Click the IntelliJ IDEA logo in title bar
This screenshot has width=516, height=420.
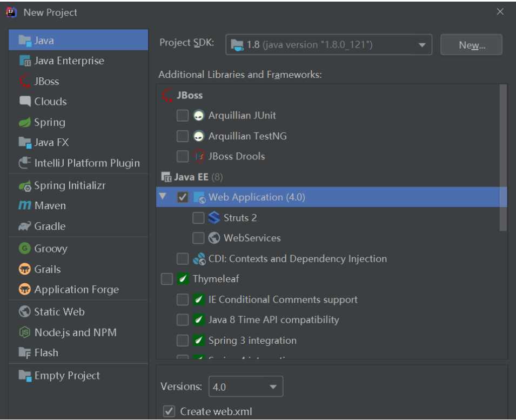11,12
